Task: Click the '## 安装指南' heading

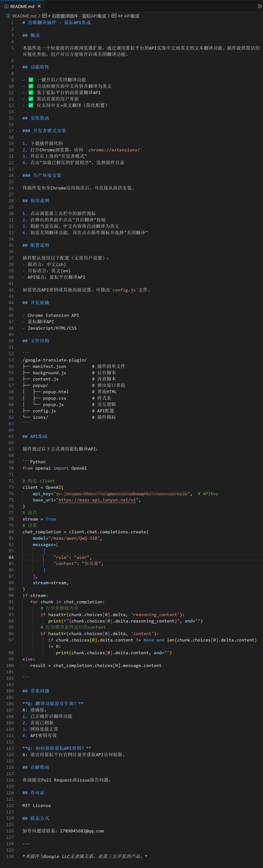Action: click(36, 118)
